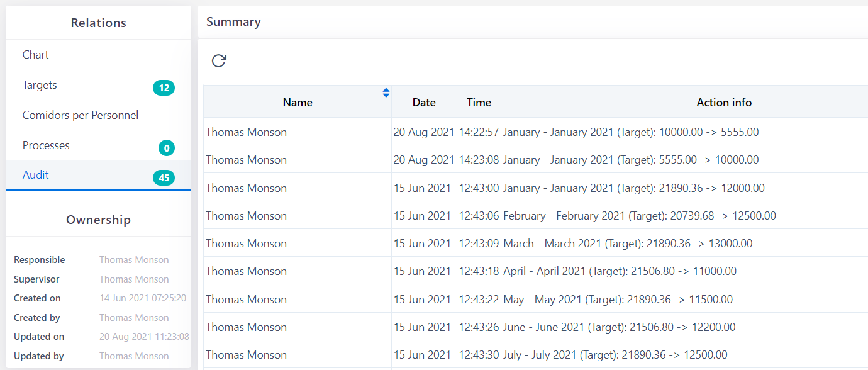The height and width of the screenshot is (370, 868).
Task: Select Thomas Monson in the 14:23:08 row
Action: [x=246, y=160]
